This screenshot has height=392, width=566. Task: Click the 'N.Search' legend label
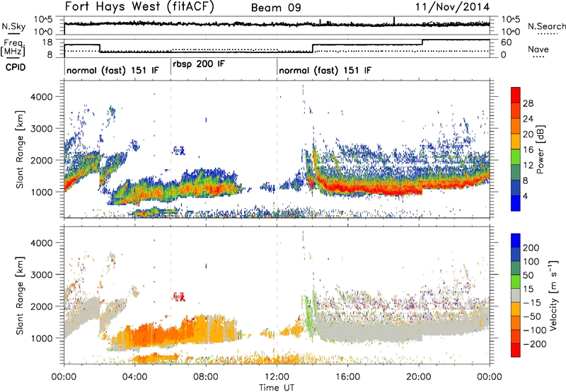point(546,26)
